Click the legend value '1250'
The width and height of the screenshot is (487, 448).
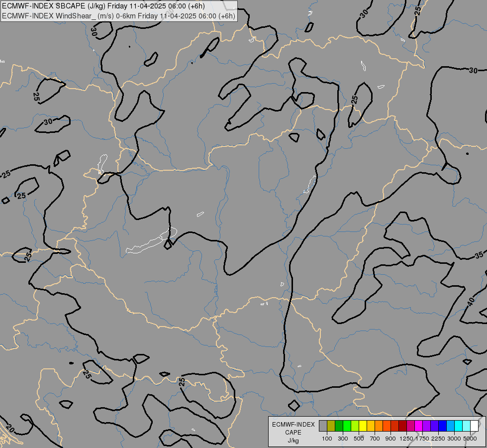406,439
